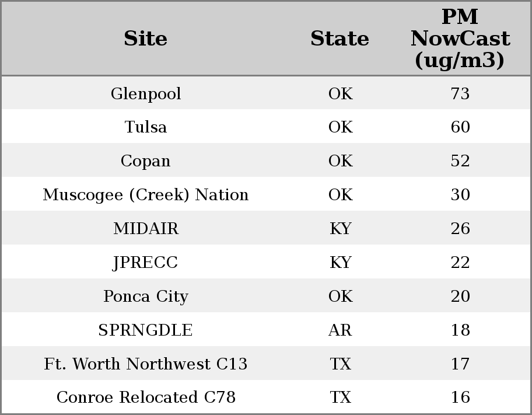Click Ft. Worth Northwest C13 site

click(x=146, y=364)
